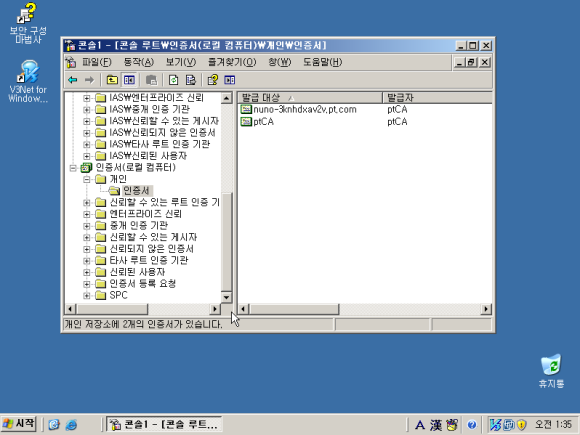
Task: Open 보안 구성 마법사 desktop icon
Action: coord(27,23)
